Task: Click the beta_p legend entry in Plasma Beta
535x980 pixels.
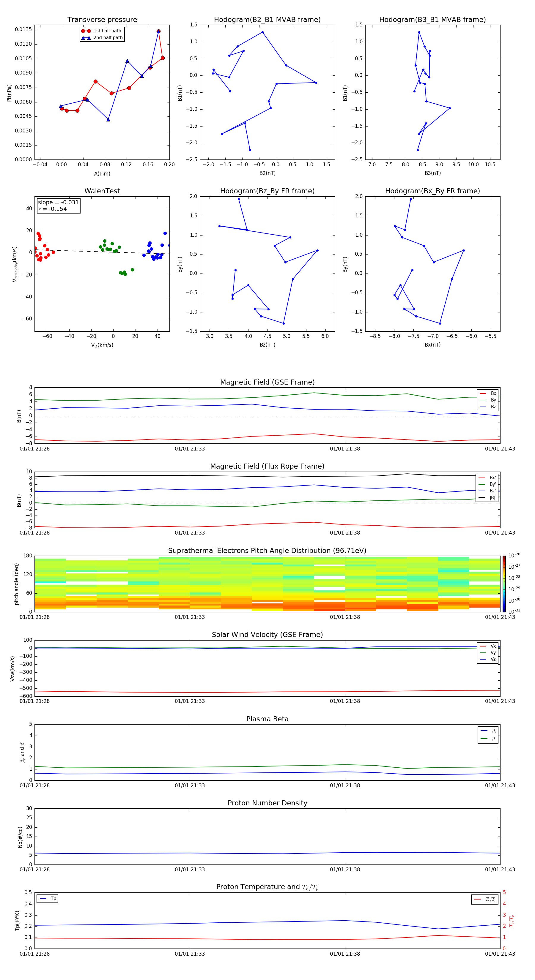Action: click(488, 731)
